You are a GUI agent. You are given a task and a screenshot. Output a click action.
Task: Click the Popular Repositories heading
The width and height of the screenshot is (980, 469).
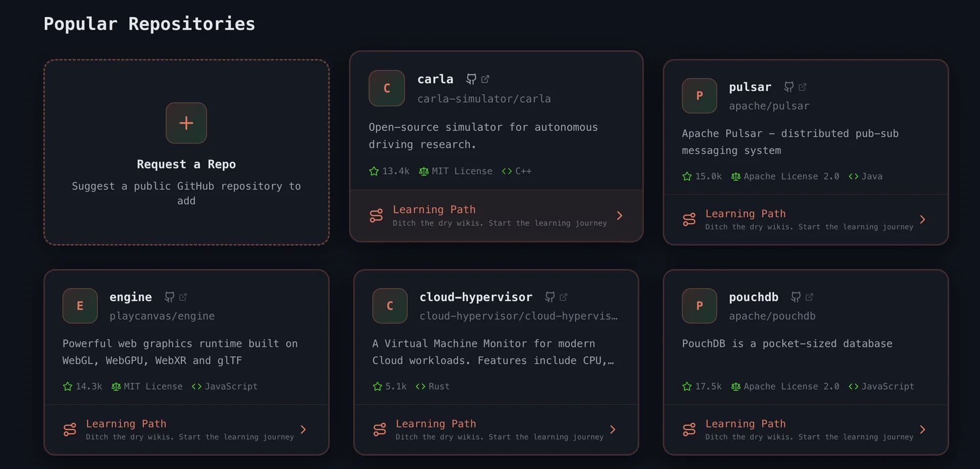click(x=149, y=24)
